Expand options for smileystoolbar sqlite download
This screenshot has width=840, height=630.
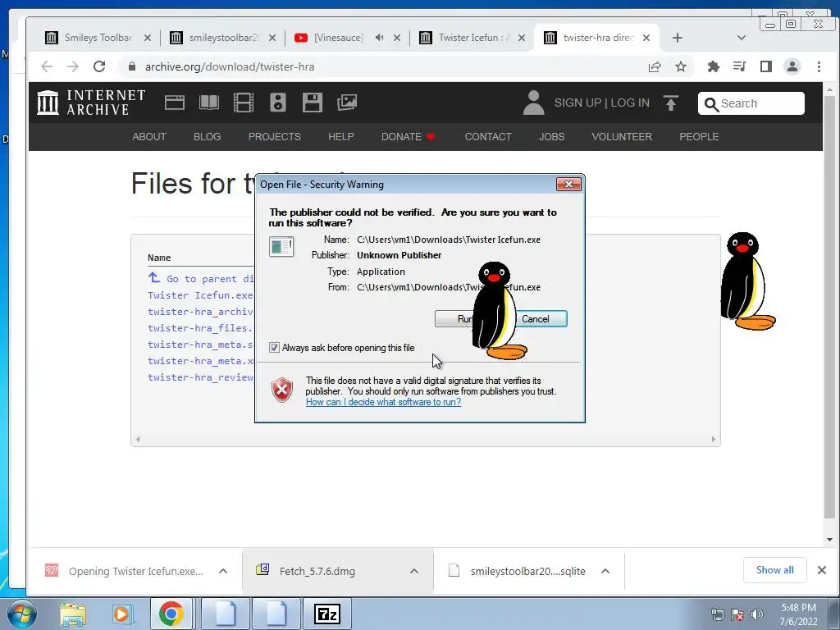click(605, 571)
